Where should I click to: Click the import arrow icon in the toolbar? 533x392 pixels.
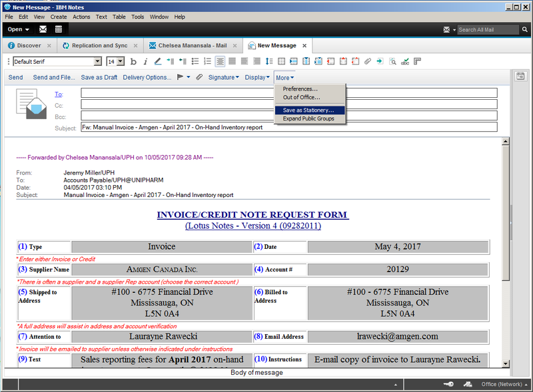click(x=380, y=61)
